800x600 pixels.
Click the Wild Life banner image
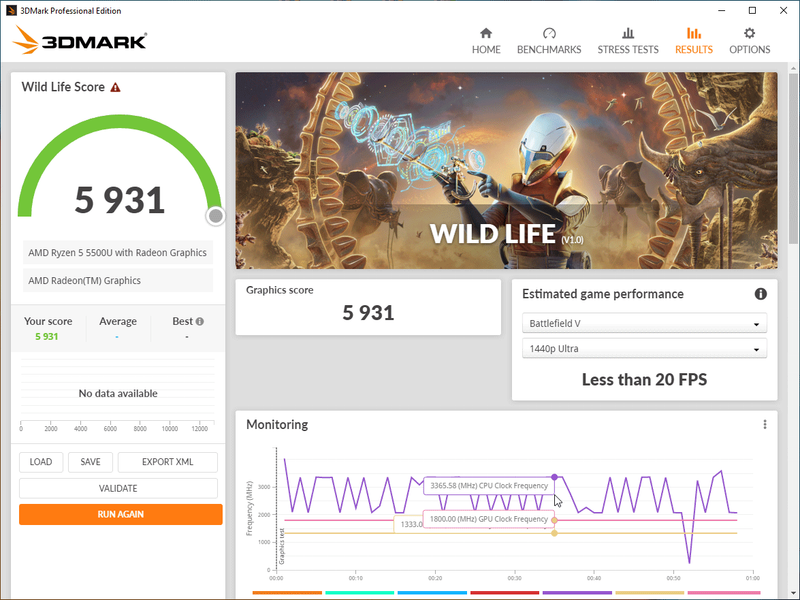coord(506,170)
